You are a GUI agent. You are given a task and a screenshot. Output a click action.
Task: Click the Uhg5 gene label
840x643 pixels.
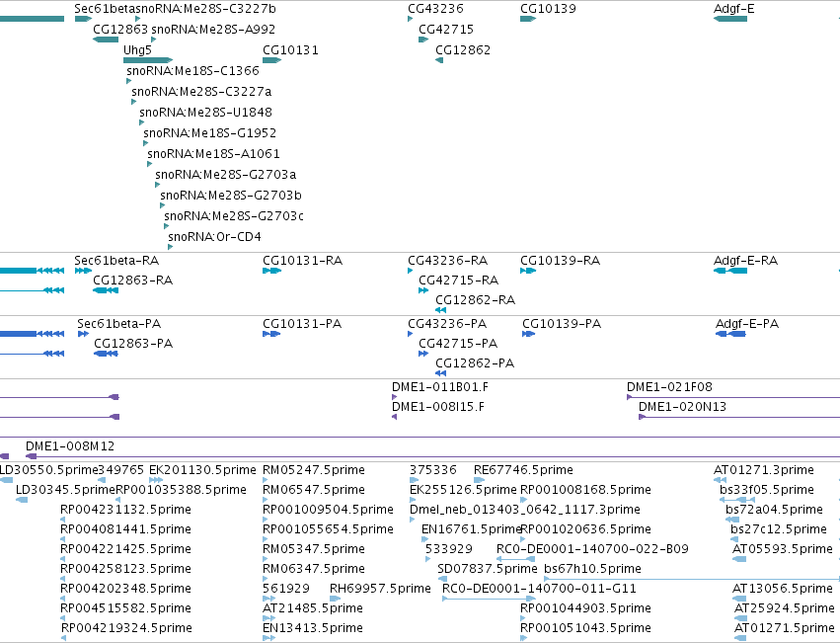click(137, 49)
